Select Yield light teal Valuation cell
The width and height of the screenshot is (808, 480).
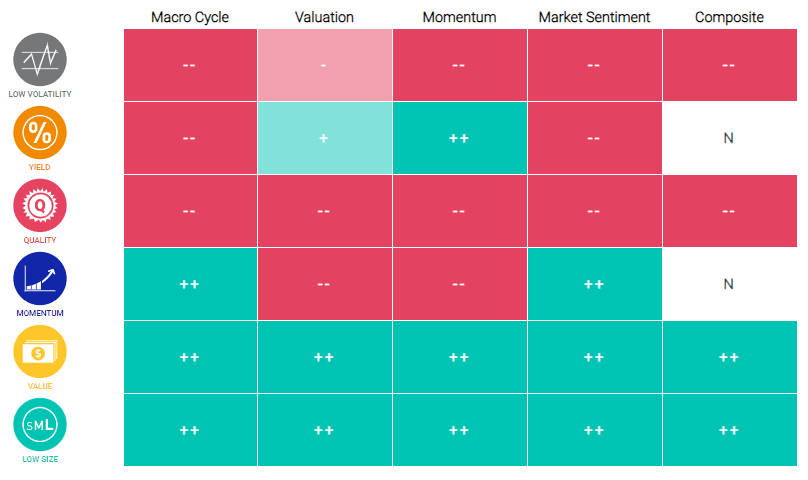[324, 138]
